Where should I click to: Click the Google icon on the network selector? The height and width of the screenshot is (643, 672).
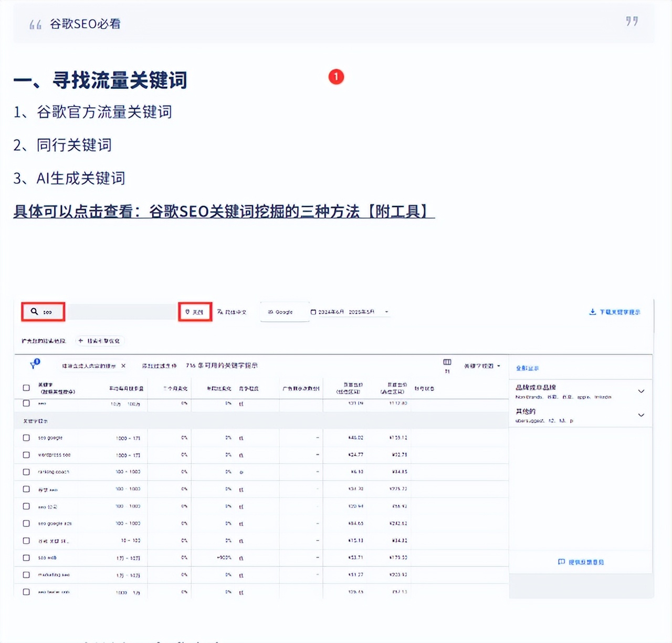coord(271,311)
